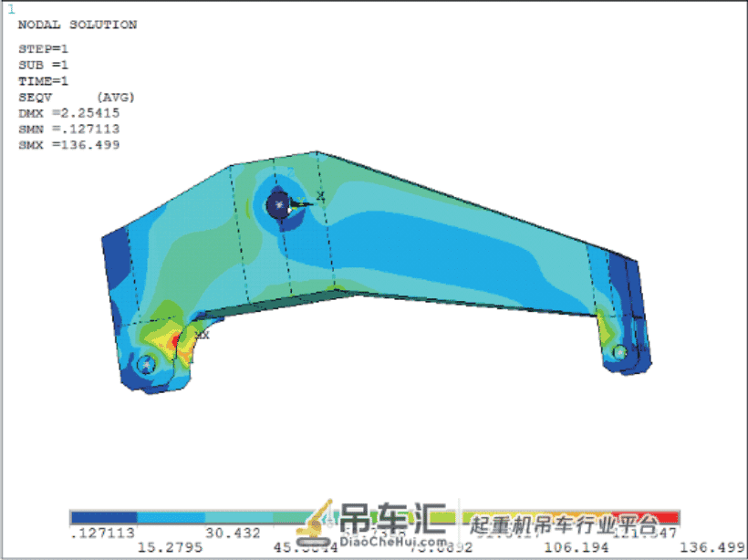Click the cyan legend band
Screen dimensions: 748x560
tap(239, 517)
